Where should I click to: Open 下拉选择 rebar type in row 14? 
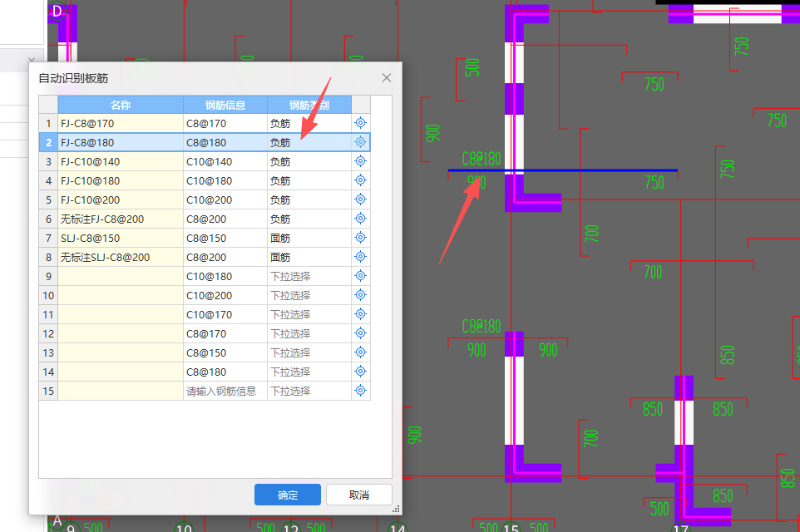309,372
